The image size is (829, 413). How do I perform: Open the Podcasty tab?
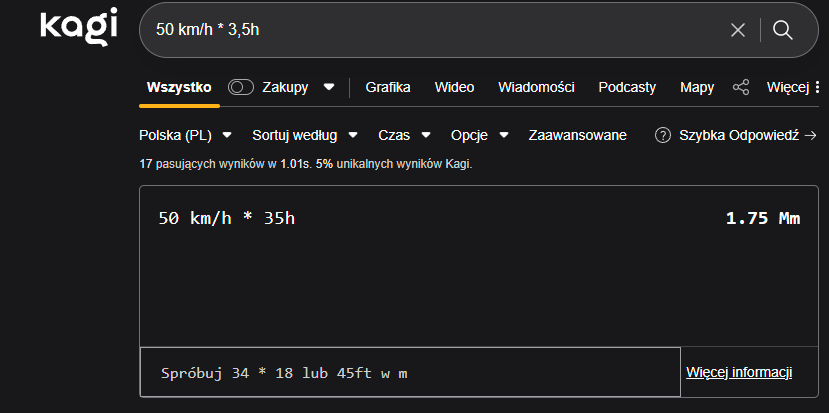627,87
